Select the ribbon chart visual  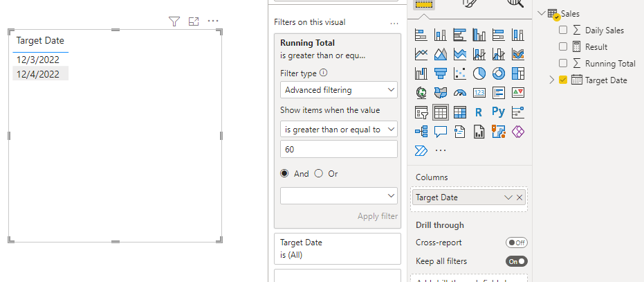coord(517,54)
